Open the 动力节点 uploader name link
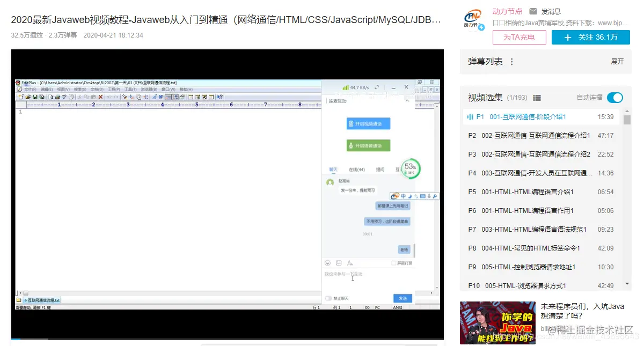Image resolution: width=644 pixels, height=346 pixels. tap(507, 11)
